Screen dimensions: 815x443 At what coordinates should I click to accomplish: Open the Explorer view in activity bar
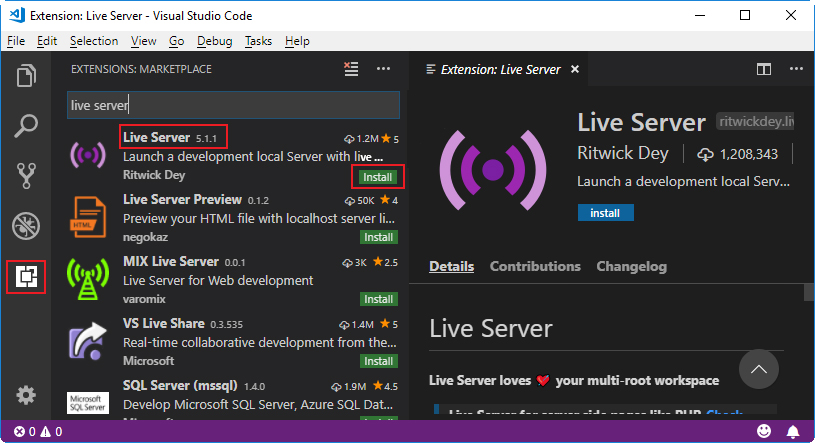[26, 76]
